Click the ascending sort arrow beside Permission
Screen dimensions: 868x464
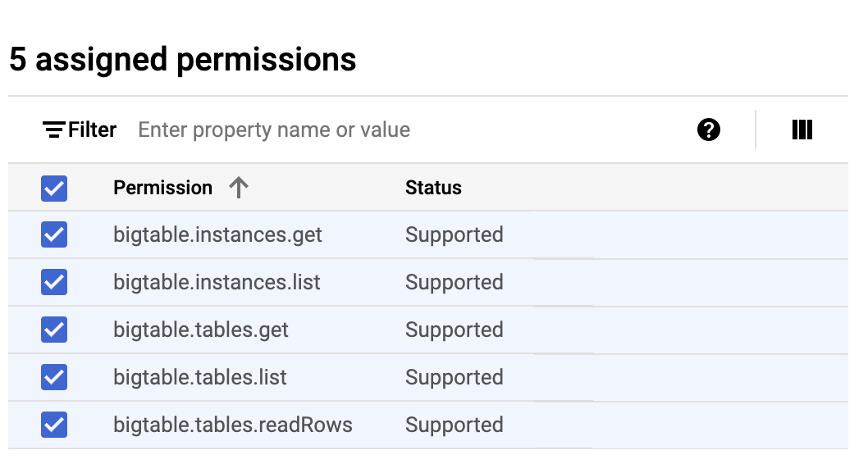(239, 188)
